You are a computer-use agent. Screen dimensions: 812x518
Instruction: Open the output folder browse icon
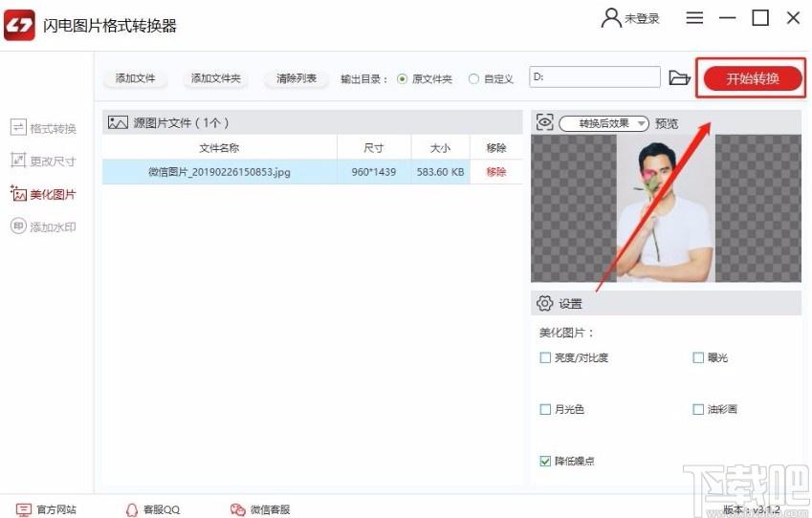[679, 77]
